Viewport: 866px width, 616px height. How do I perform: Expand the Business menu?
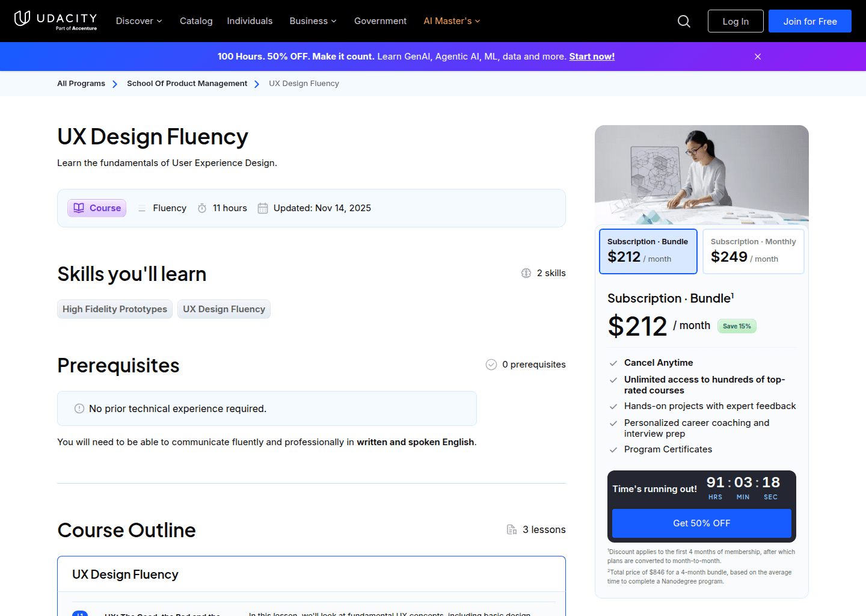pyautogui.click(x=312, y=20)
